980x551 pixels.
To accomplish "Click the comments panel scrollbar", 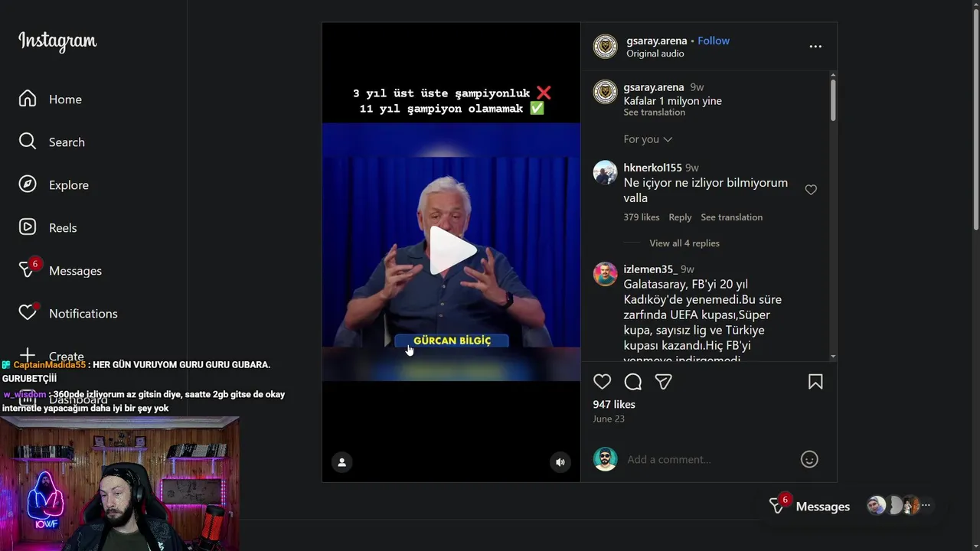I will tap(833, 99).
